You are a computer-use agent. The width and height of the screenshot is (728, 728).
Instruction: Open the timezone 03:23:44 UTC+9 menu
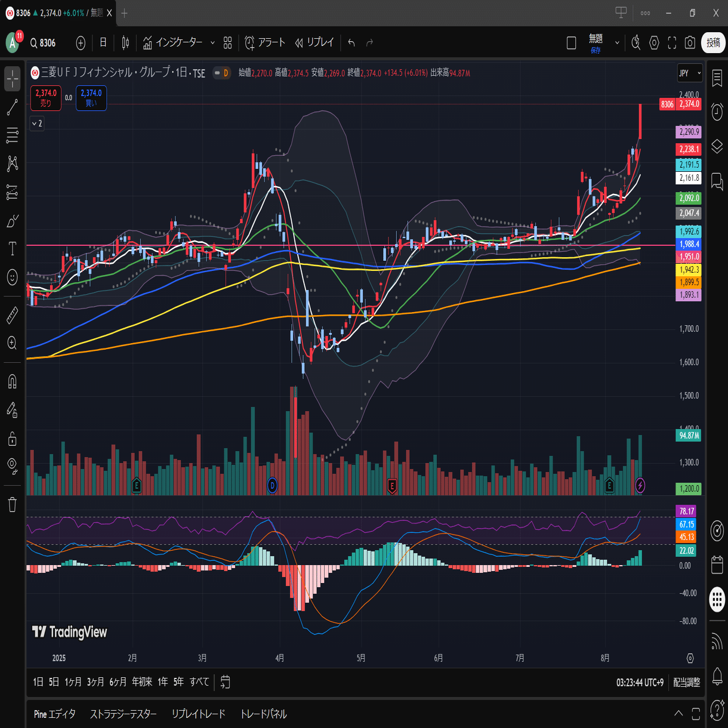pyautogui.click(x=640, y=682)
